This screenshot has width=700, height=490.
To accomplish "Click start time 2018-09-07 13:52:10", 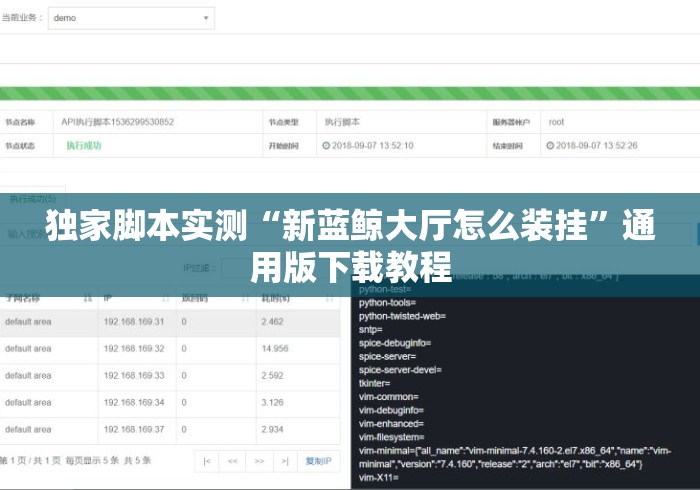I will coord(373,145).
